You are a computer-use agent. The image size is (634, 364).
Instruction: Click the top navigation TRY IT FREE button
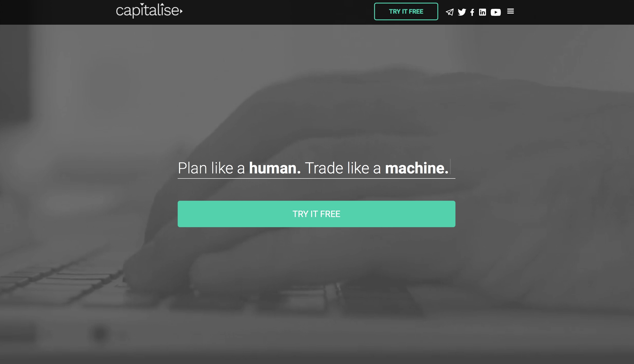pyautogui.click(x=406, y=11)
